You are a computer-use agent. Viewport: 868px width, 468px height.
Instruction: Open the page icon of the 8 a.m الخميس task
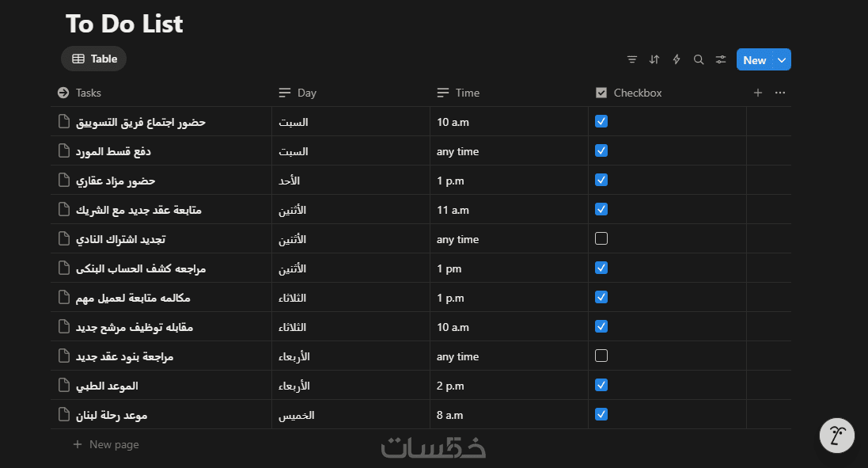pyautogui.click(x=64, y=414)
